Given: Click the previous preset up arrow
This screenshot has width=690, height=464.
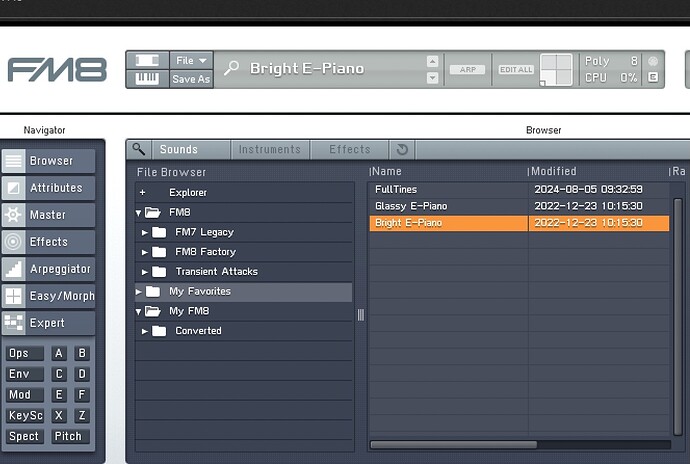Looking at the screenshot, I should click(432, 61).
